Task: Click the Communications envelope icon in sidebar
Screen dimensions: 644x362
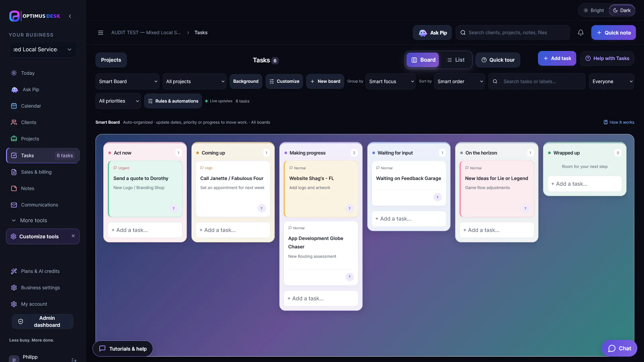Action: (14, 205)
